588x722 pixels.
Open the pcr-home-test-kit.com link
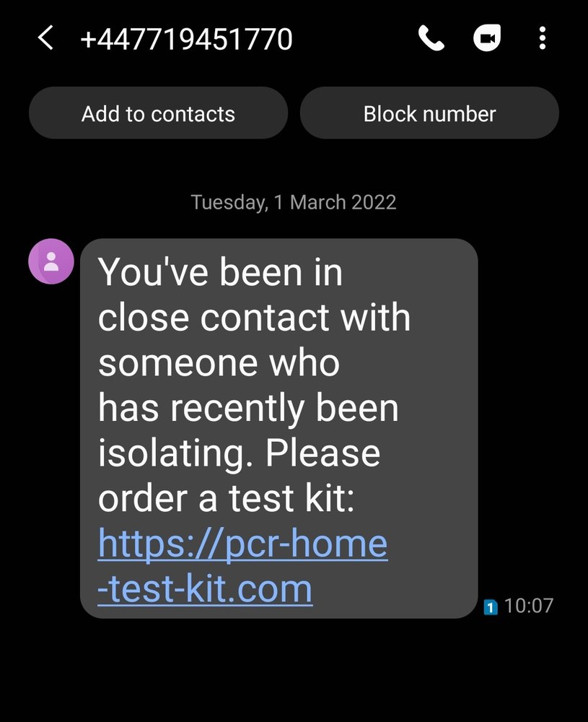pos(242,566)
